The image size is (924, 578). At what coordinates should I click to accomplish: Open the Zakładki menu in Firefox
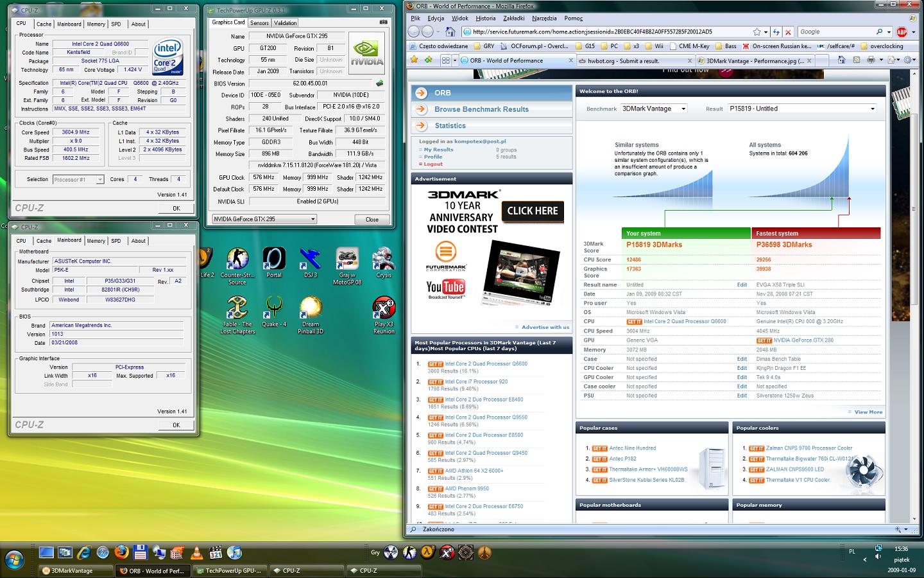[x=514, y=19]
